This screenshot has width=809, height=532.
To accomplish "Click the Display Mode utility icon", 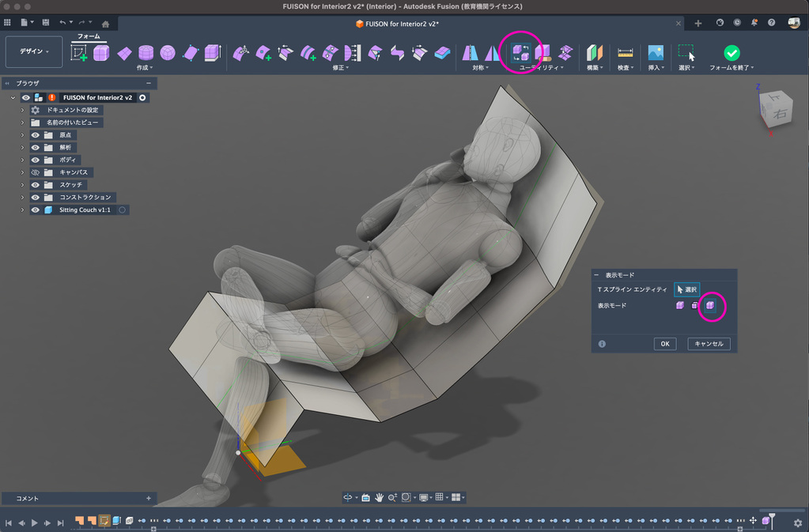I will click(520, 53).
